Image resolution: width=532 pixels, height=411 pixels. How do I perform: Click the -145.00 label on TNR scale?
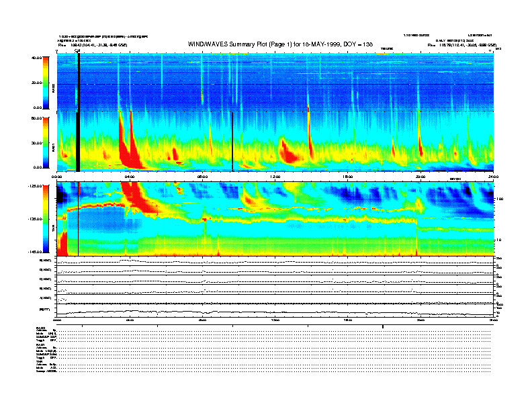35,252
